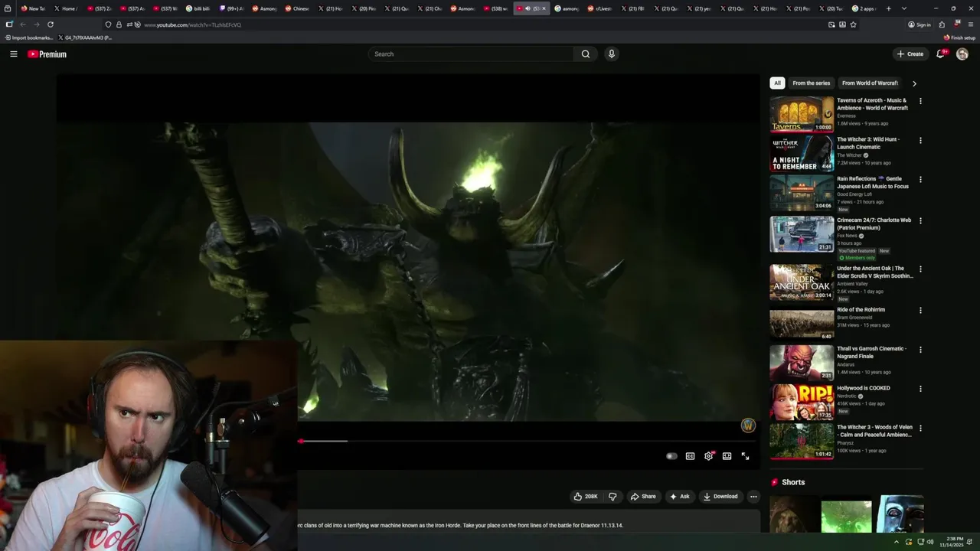Click the system volume tray icon
Screen dimensions: 980x551
930,542
